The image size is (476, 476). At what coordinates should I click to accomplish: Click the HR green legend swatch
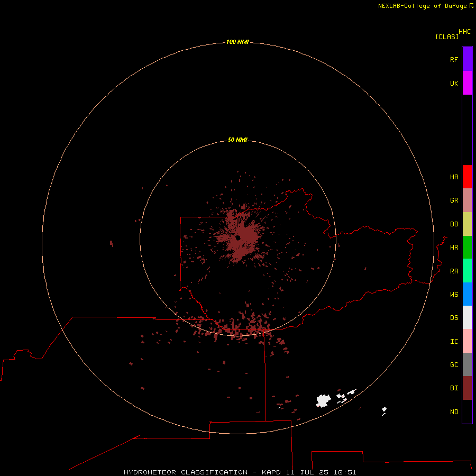coord(467,248)
